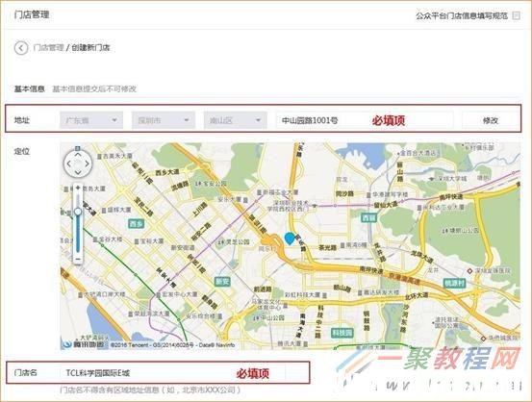Click the 科技园 metro station icon
Screen dimensions: 532x402
(x=342, y=333)
